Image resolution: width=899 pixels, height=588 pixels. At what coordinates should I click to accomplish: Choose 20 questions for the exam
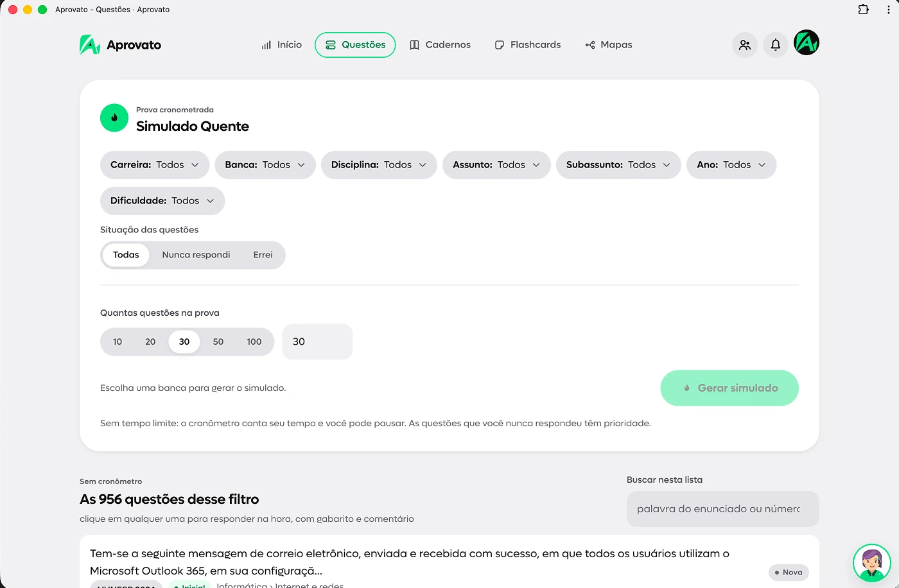pyautogui.click(x=150, y=342)
